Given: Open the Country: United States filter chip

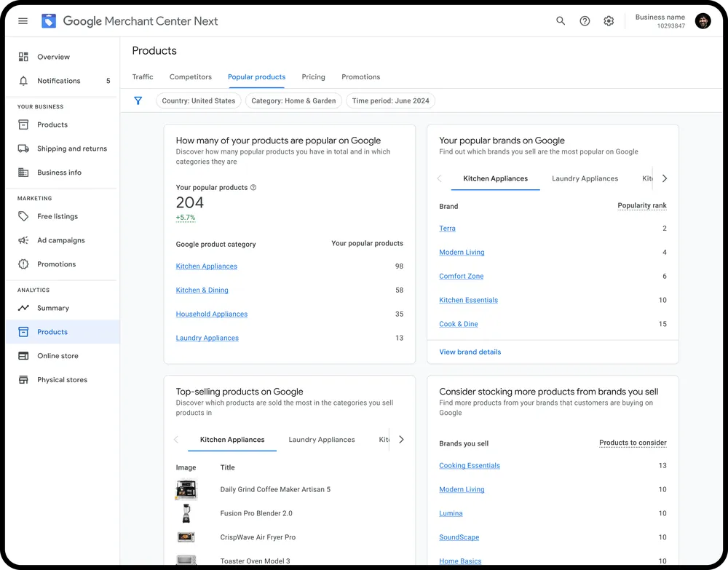Looking at the screenshot, I should click(199, 100).
